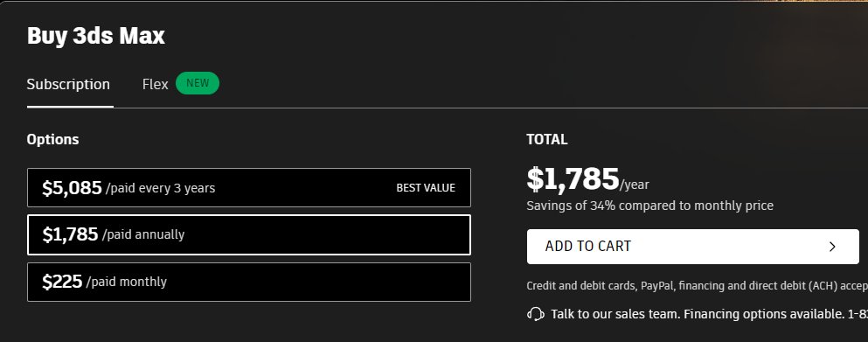Choose the $225 paid monthly option
Viewport: 868px width, 342px height.
(249, 283)
